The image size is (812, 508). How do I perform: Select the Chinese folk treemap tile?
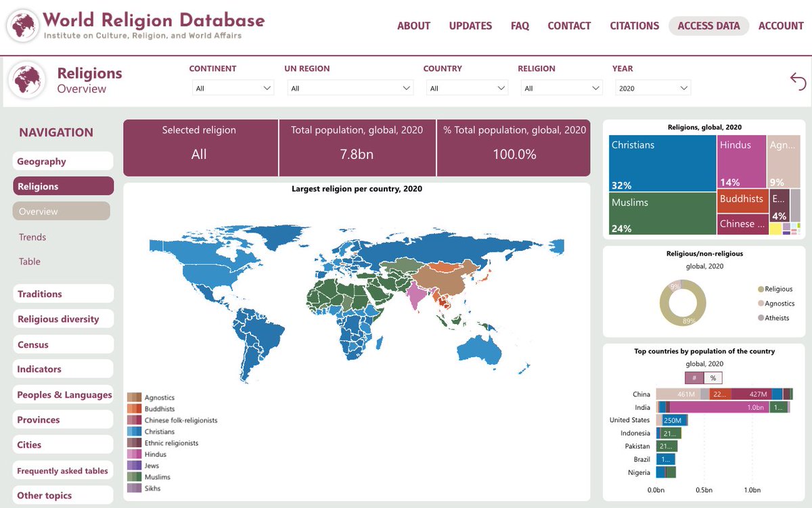pyautogui.click(x=743, y=224)
